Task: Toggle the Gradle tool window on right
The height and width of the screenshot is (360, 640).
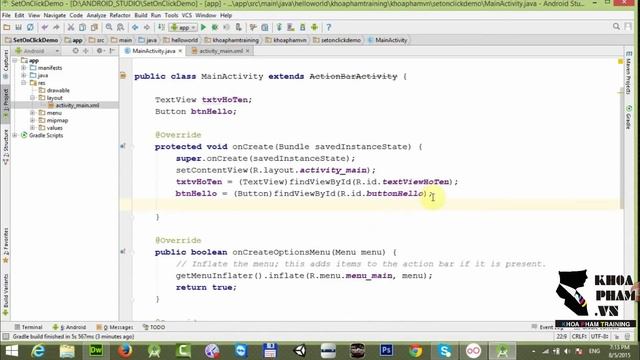Action: (x=629, y=118)
